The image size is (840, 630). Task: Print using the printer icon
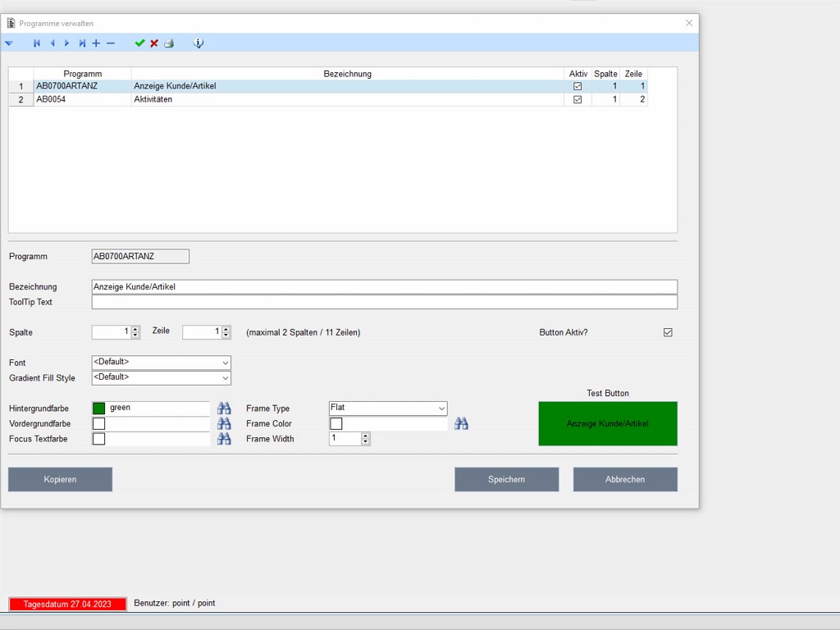click(x=169, y=43)
